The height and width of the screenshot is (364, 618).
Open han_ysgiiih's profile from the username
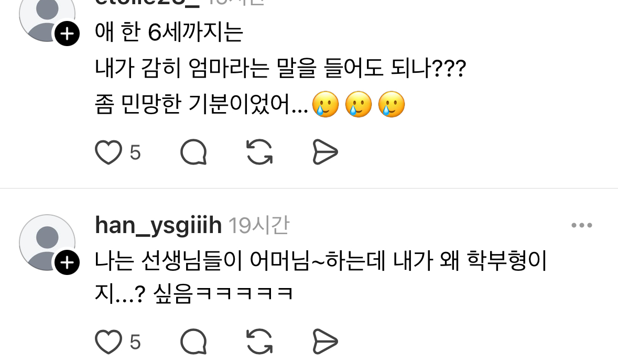point(158,225)
